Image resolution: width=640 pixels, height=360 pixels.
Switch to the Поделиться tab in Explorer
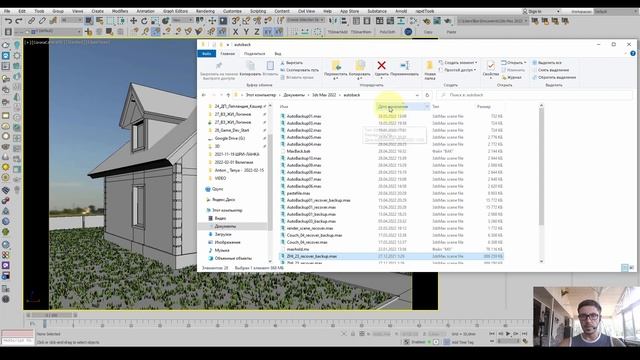pos(254,54)
